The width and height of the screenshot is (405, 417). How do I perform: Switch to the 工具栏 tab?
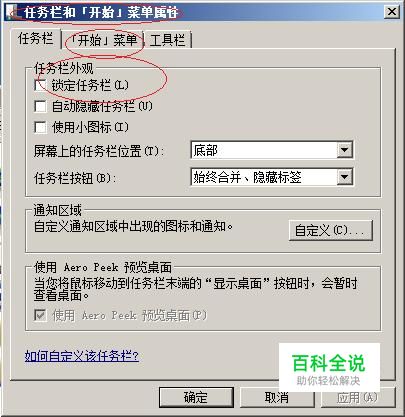pyautogui.click(x=167, y=40)
